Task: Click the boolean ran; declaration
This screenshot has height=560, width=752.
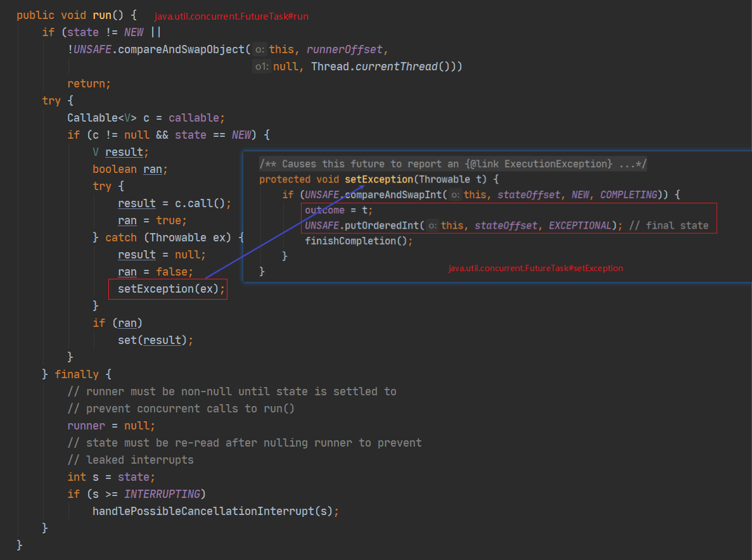Action: 130,169
